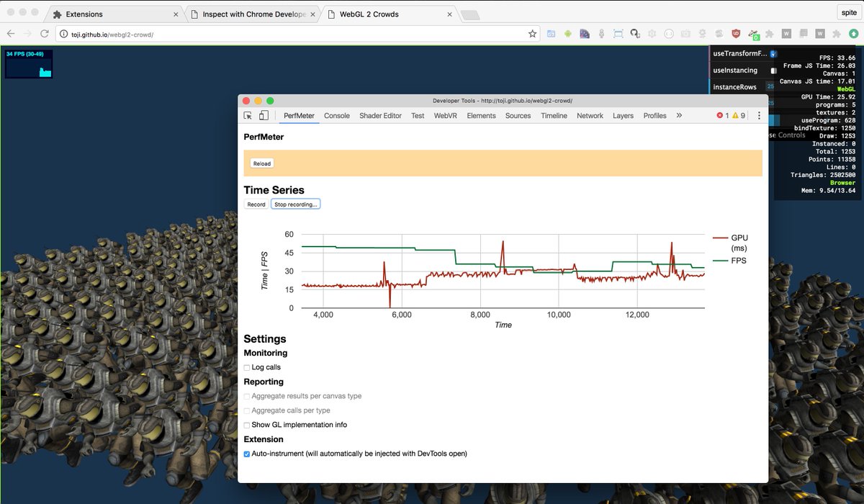Click the browser forward arrow
This screenshot has width=864, height=504.
(x=27, y=34)
